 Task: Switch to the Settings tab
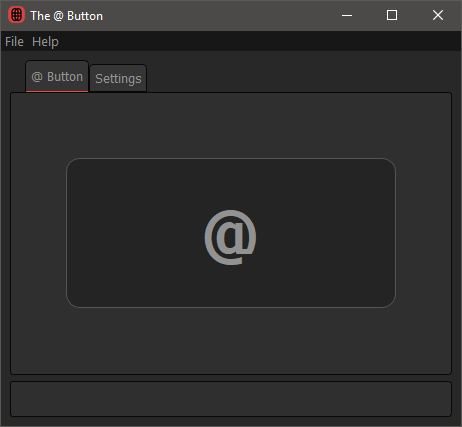coord(118,78)
